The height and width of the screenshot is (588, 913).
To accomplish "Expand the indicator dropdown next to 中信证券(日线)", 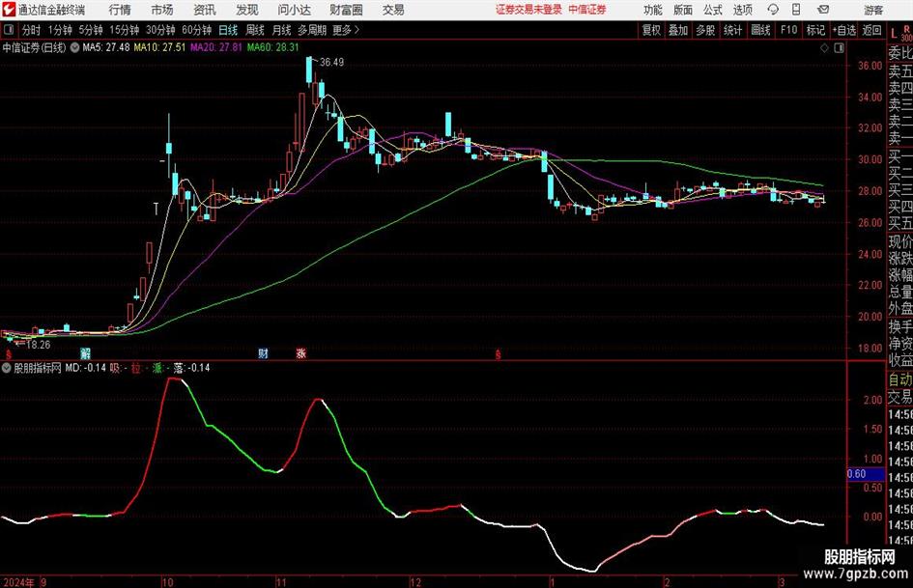I will (74, 47).
